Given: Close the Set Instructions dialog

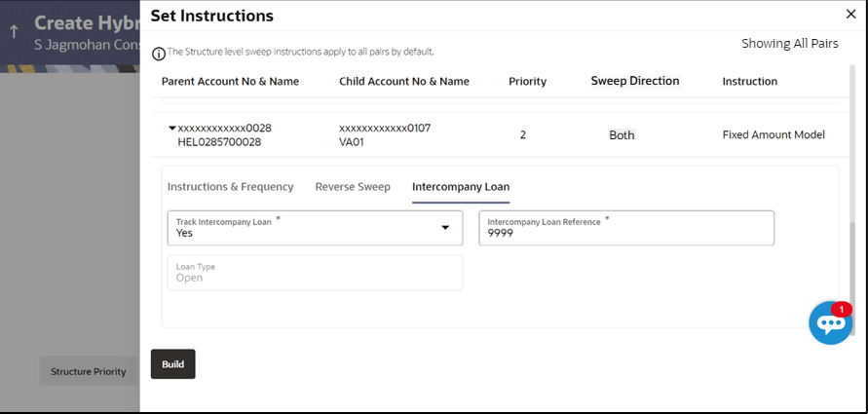Looking at the screenshot, I should 849,14.
